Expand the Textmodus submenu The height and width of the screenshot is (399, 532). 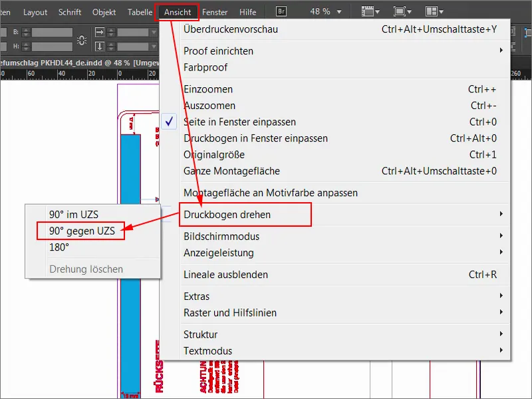tap(340, 350)
